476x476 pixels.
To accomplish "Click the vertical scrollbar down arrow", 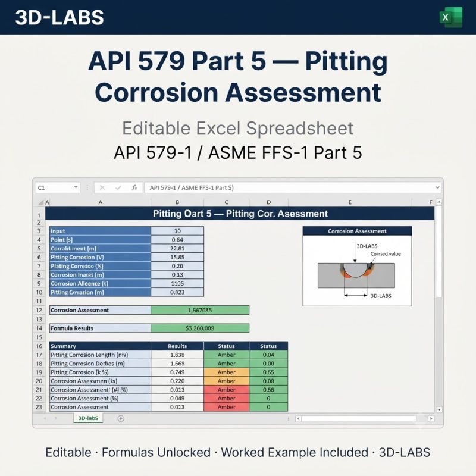I will [439, 409].
